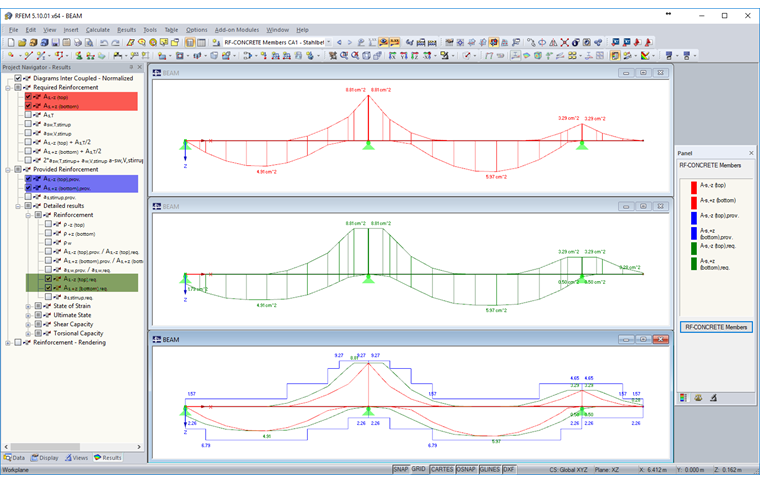Go to next result case arrow
The width and height of the screenshot is (760, 483).
[349, 43]
